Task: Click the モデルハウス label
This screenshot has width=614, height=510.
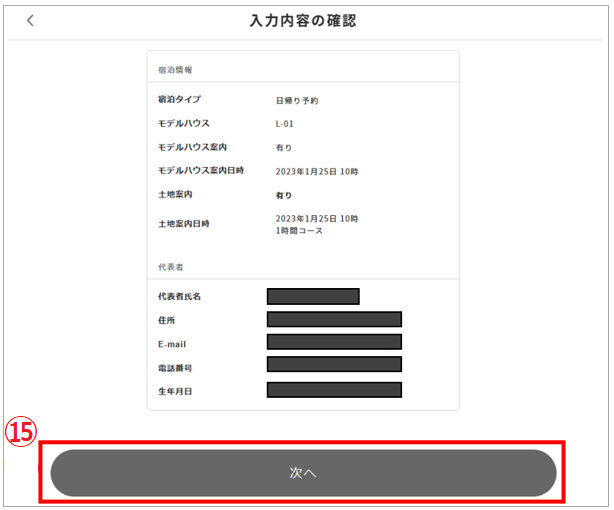Action: click(184, 123)
